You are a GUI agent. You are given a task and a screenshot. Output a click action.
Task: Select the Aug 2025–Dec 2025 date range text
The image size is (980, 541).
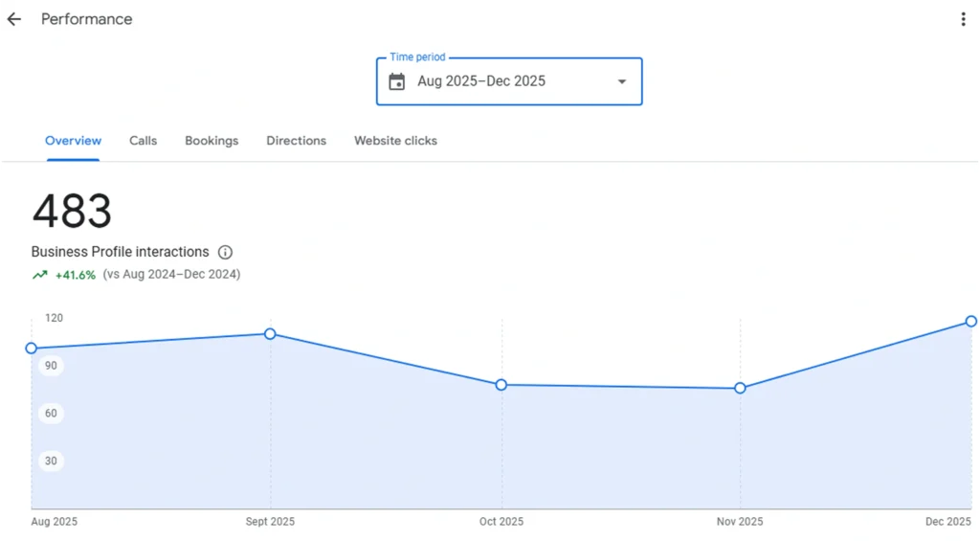(481, 81)
